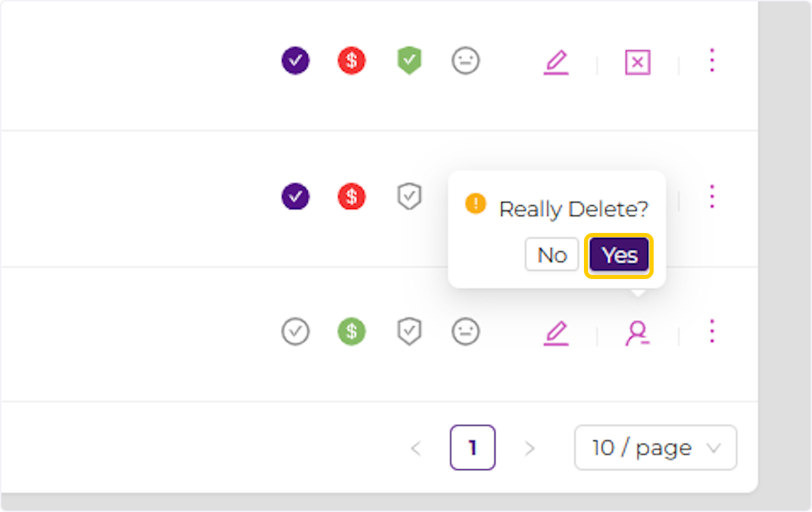Screen dimensions: 812x512
Task: Open the three-dot menu on the top row
Action: tap(712, 62)
